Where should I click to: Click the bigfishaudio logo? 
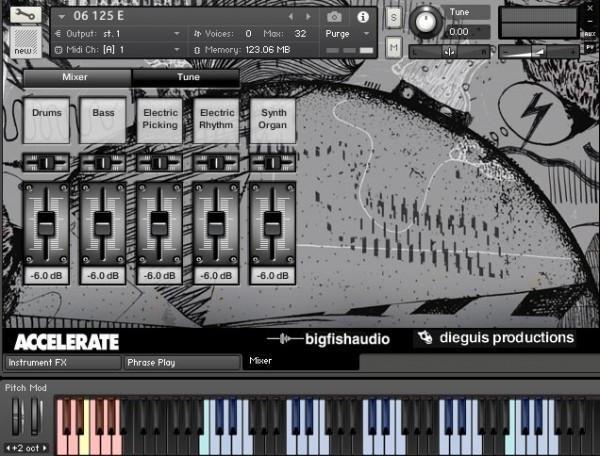(329, 339)
